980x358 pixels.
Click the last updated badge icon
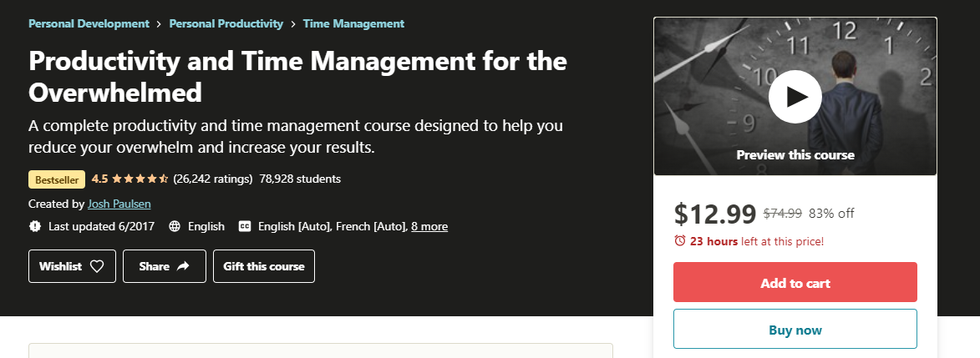point(35,226)
